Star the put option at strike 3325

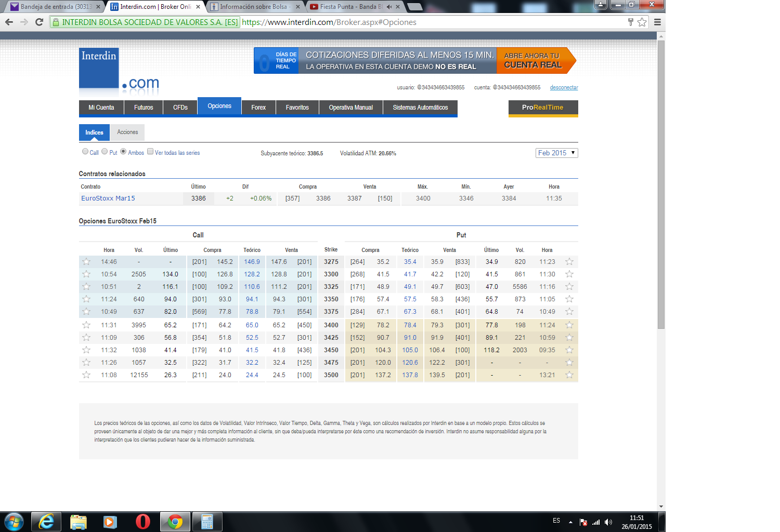pyautogui.click(x=569, y=287)
